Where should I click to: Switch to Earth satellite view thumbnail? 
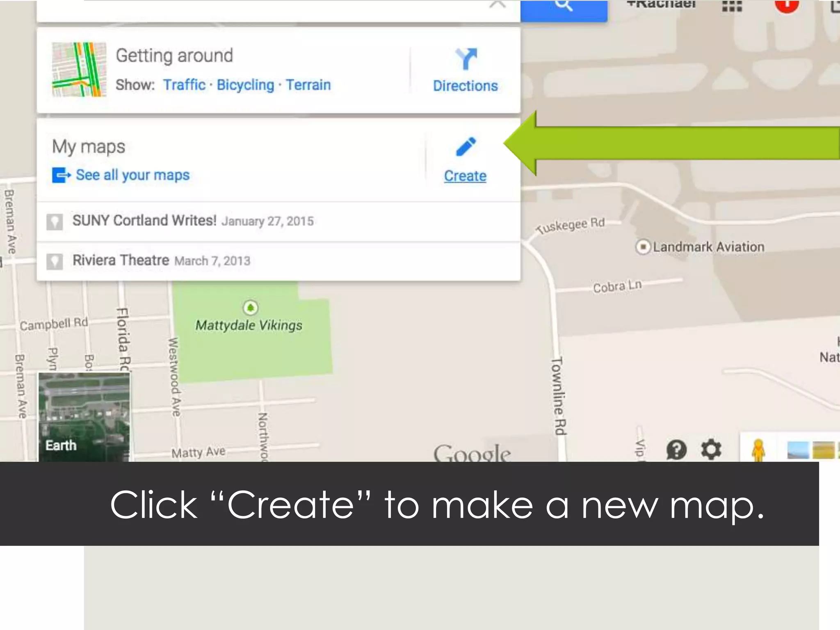[84, 417]
